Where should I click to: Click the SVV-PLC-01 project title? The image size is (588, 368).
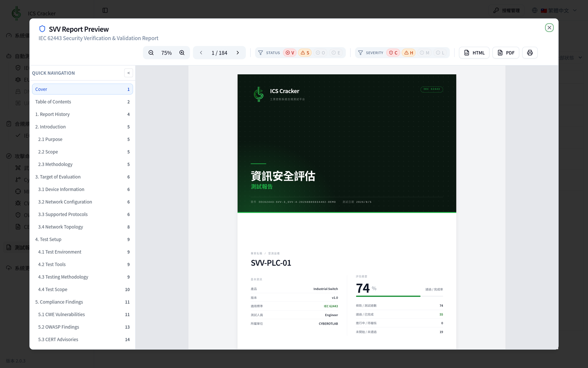click(271, 263)
